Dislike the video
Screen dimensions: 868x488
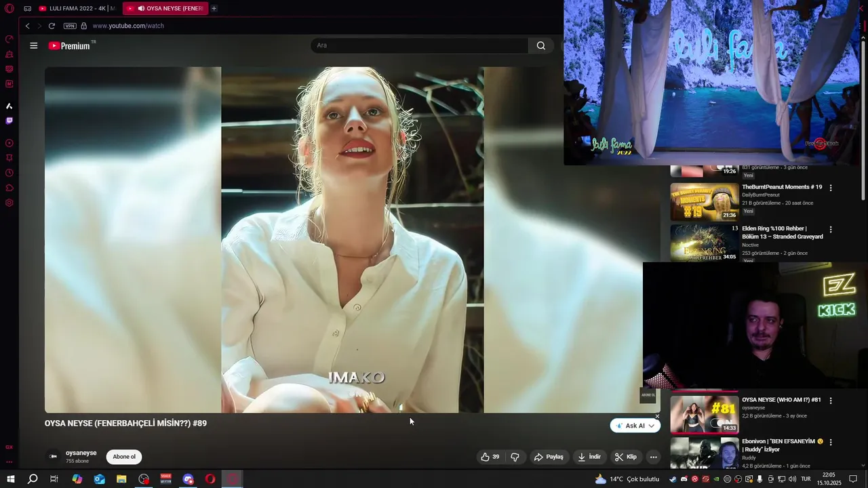click(515, 457)
